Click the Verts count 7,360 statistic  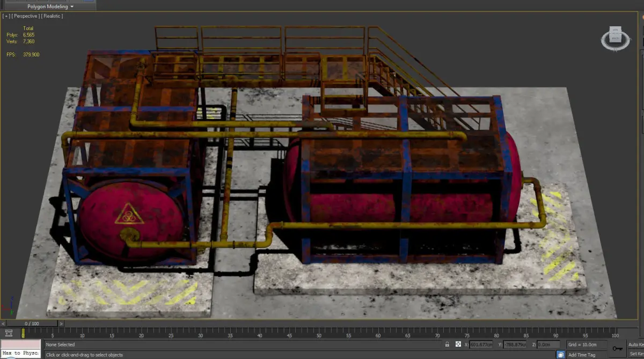tap(20, 41)
